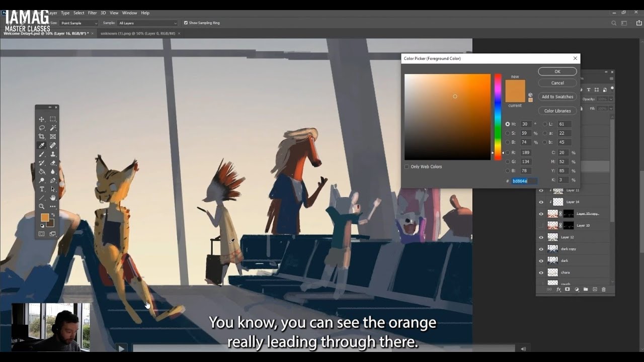Click Add to Swatches button

point(557,97)
